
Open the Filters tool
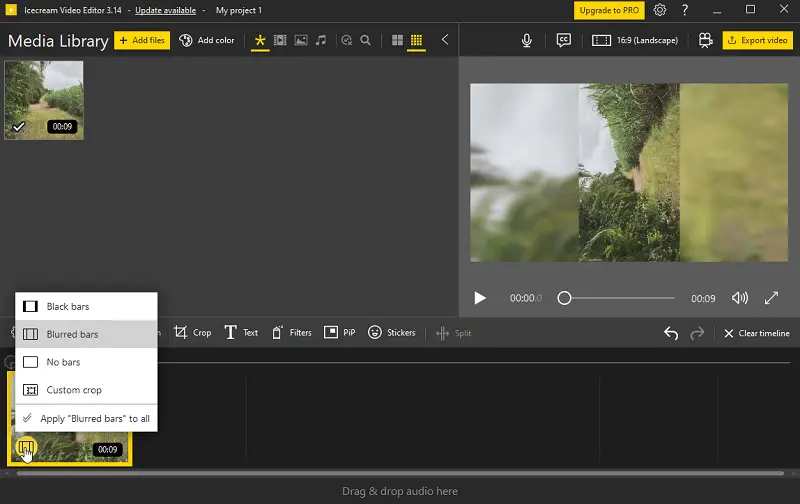[x=291, y=333]
